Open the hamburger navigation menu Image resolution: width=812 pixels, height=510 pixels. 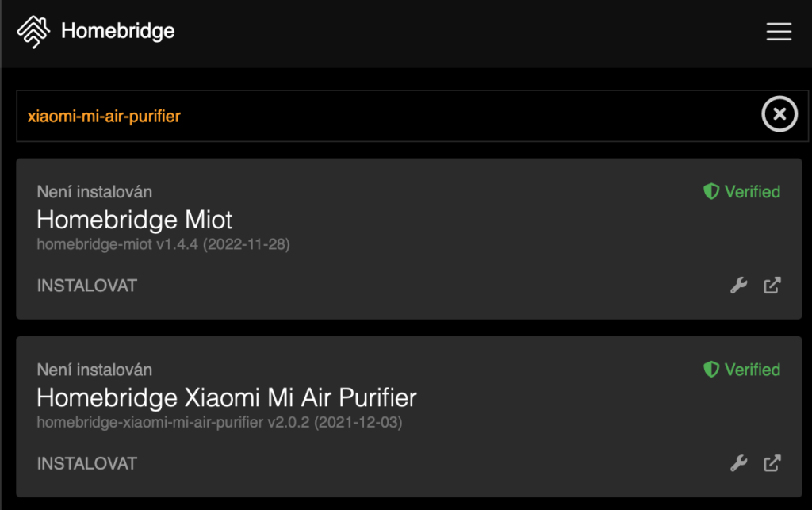[779, 32]
